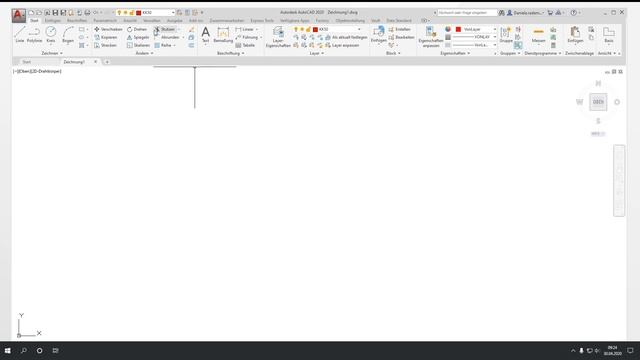Viewport: 640px width, 360px height.
Task: Click the Kopieren (copy) tool
Action: (106, 37)
